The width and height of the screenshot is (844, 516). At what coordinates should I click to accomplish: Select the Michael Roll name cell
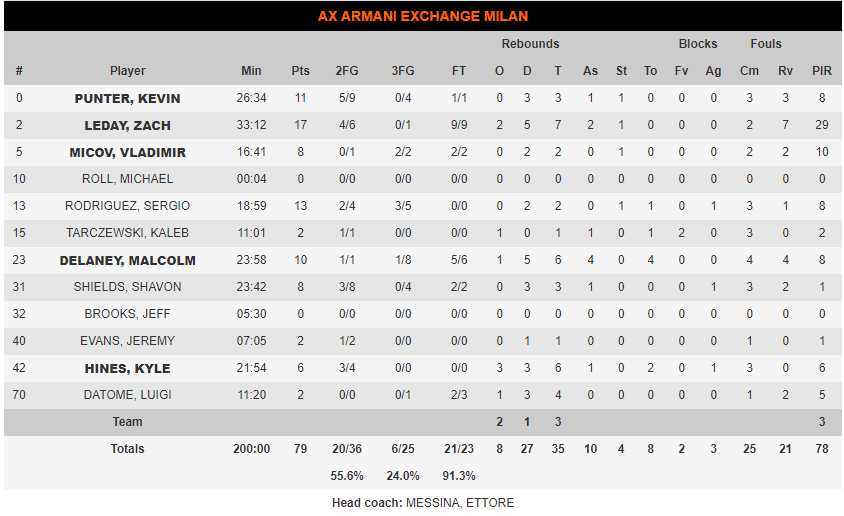127,179
